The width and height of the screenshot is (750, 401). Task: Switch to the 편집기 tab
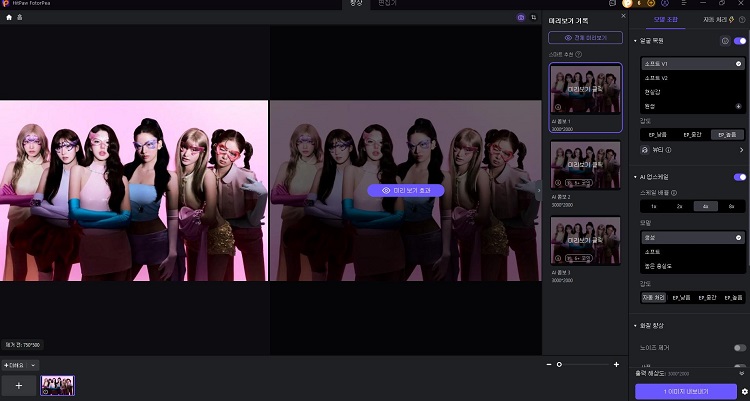tap(387, 4)
